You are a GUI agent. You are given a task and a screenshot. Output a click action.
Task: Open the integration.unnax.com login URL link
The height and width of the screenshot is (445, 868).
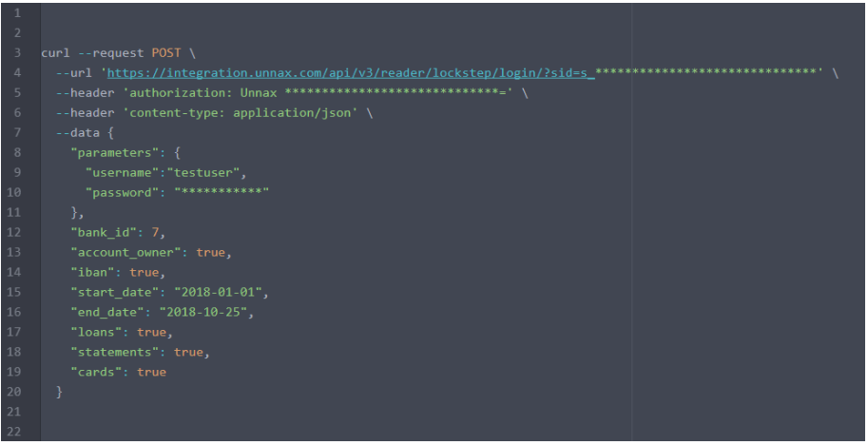pos(351,73)
